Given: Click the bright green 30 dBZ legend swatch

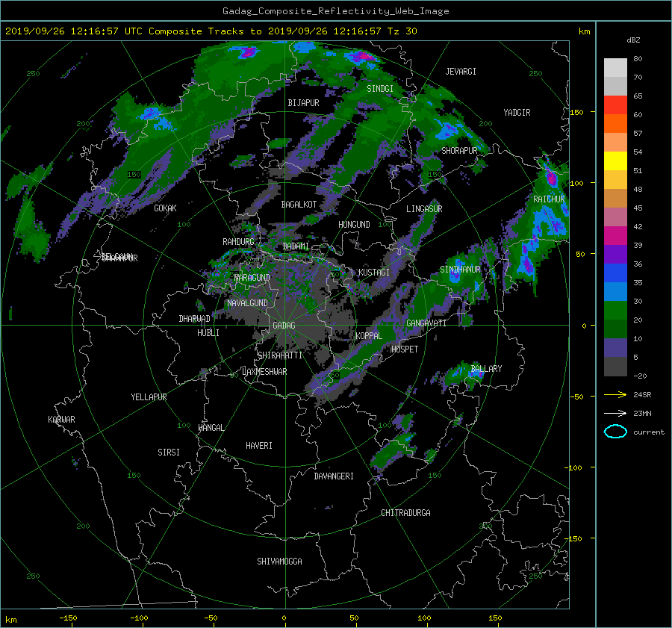Looking at the screenshot, I should [615, 310].
